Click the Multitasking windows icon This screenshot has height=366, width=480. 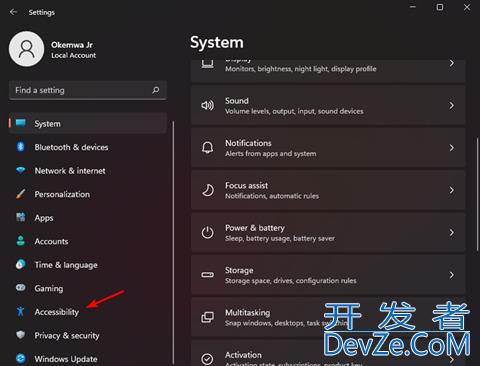pyautogui.click(x=207, y=317)
